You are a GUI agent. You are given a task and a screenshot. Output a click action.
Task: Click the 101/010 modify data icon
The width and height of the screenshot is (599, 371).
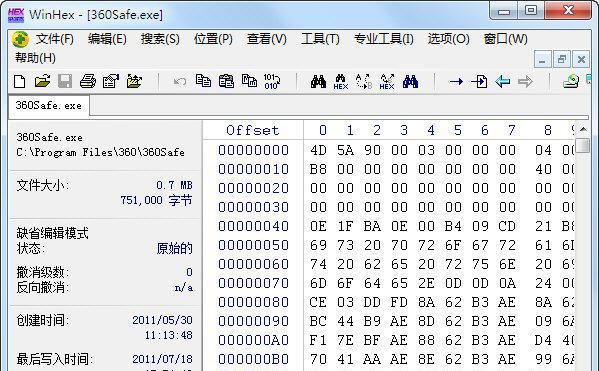click(272, 81)
